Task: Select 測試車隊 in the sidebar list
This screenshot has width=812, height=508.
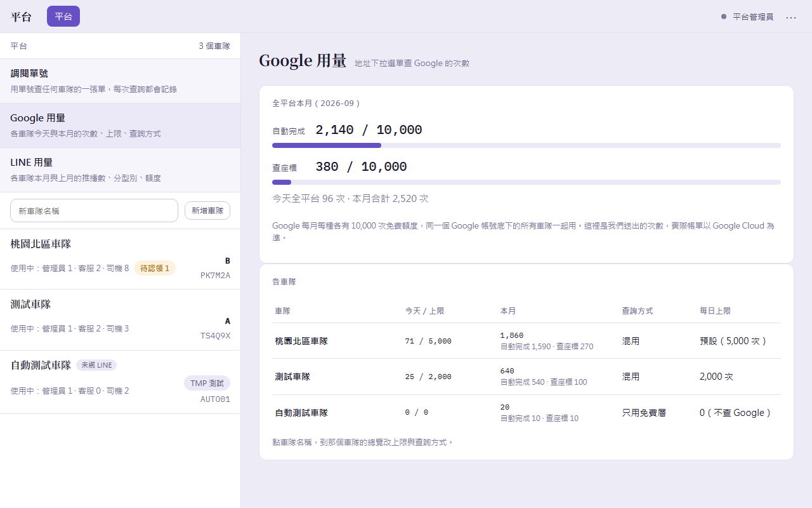Action: click(120, 320)
